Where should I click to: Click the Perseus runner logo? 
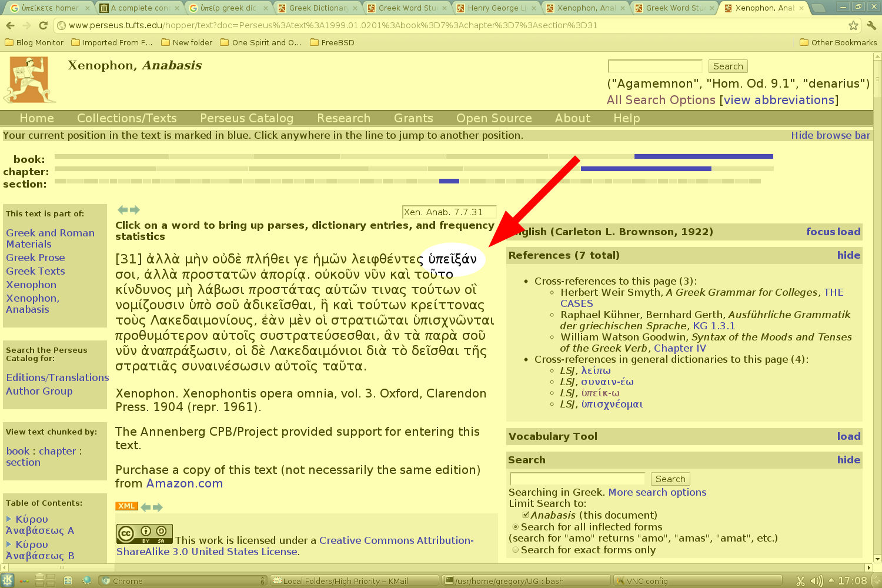click(29, 80)
